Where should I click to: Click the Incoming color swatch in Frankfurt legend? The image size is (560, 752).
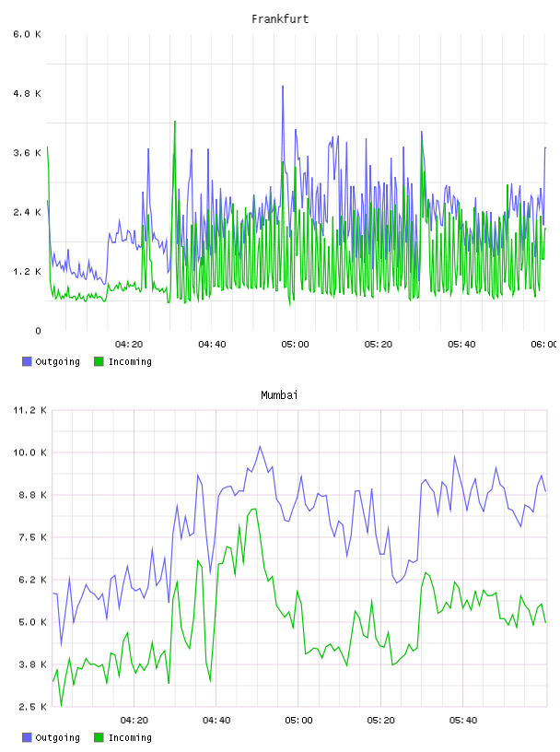click(x=99, y=361)
